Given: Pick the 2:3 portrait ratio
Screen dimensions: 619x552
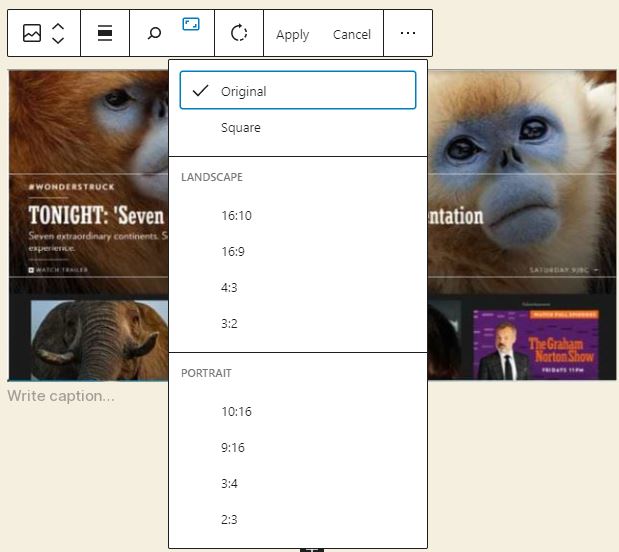Looking at the screenshot, I should coord(298,519).
